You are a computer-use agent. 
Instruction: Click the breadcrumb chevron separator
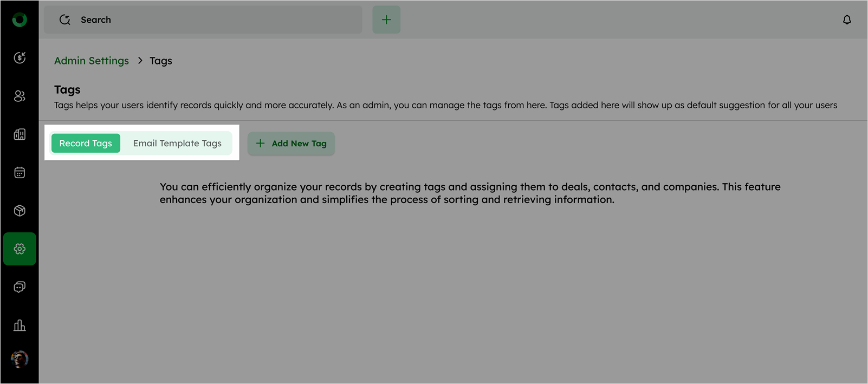pos(140,61)
